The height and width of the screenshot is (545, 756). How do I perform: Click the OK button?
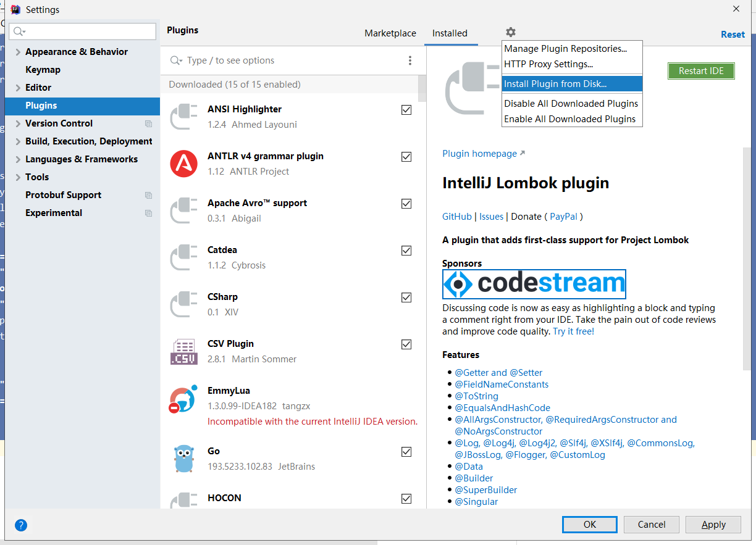click(x=590, y=525)
